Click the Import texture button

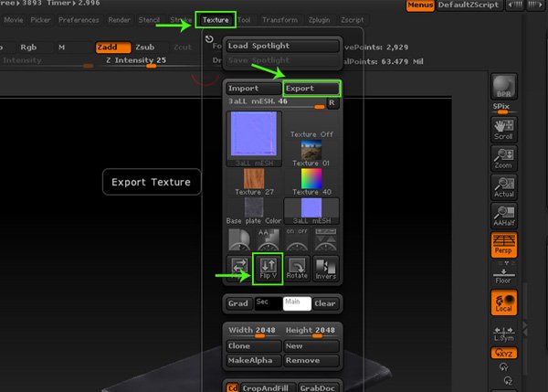[x=253, y=89]
